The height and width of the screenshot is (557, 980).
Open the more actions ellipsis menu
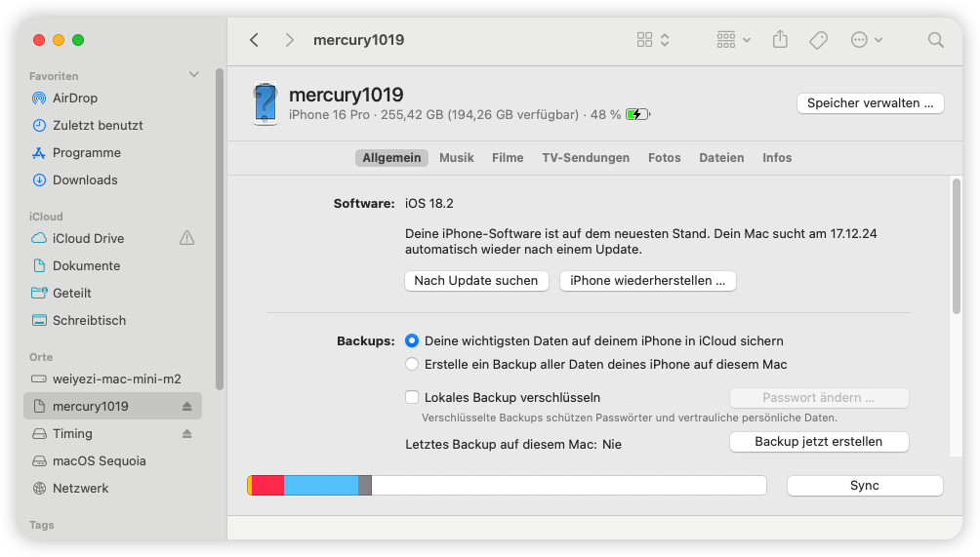pos(866,40)
